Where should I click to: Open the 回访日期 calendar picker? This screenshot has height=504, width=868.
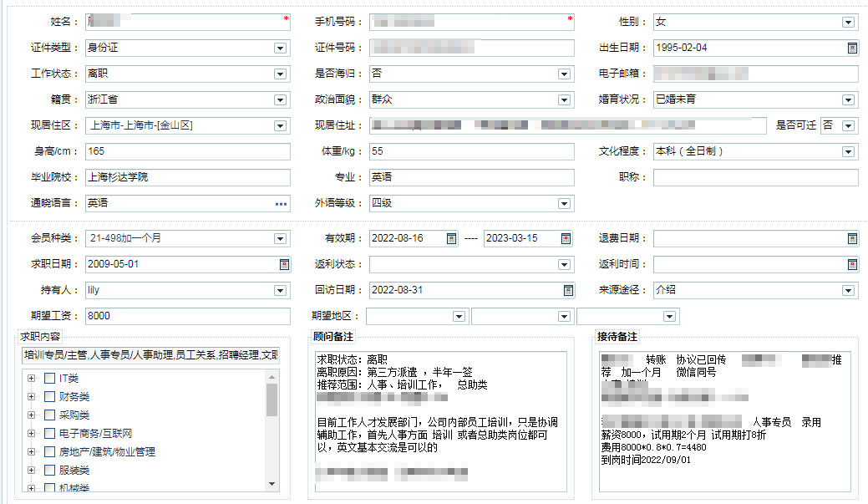click(x=568, y=291)
